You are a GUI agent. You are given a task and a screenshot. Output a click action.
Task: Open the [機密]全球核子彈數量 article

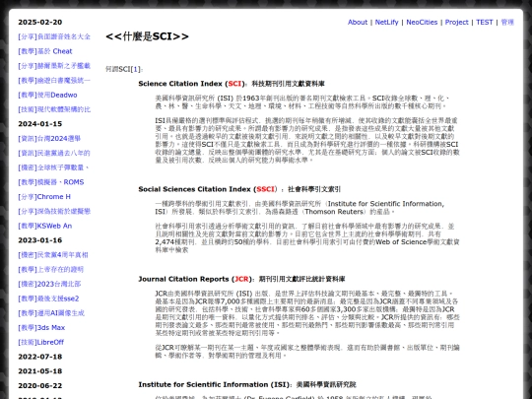(53, 167)
